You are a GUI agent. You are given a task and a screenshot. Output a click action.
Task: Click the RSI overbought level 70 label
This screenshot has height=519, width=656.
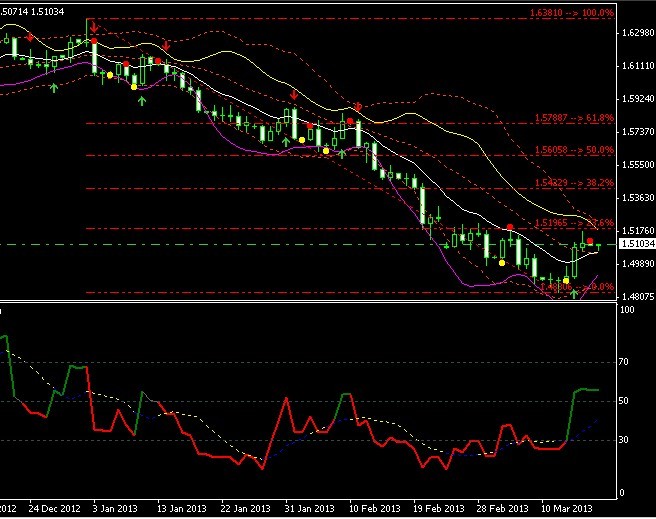(623, 362)
